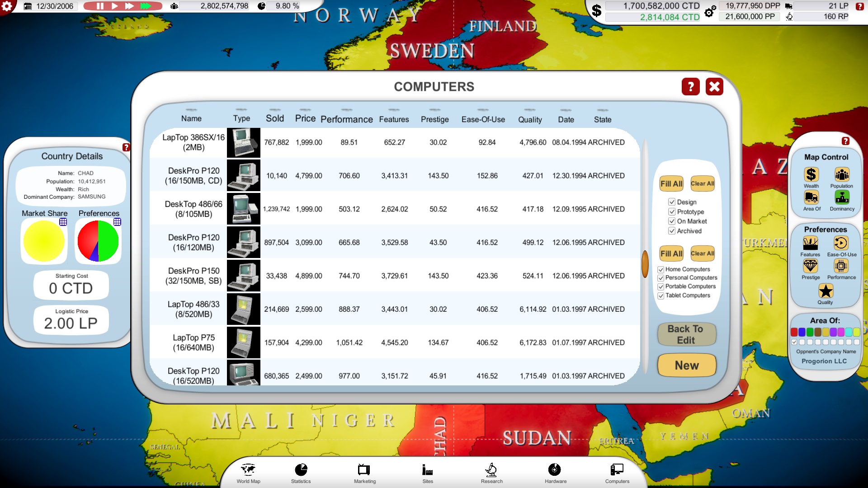Select the red Area Of color swatch
The width and height of the screenshot is (868, 488).
coord(794,332)
